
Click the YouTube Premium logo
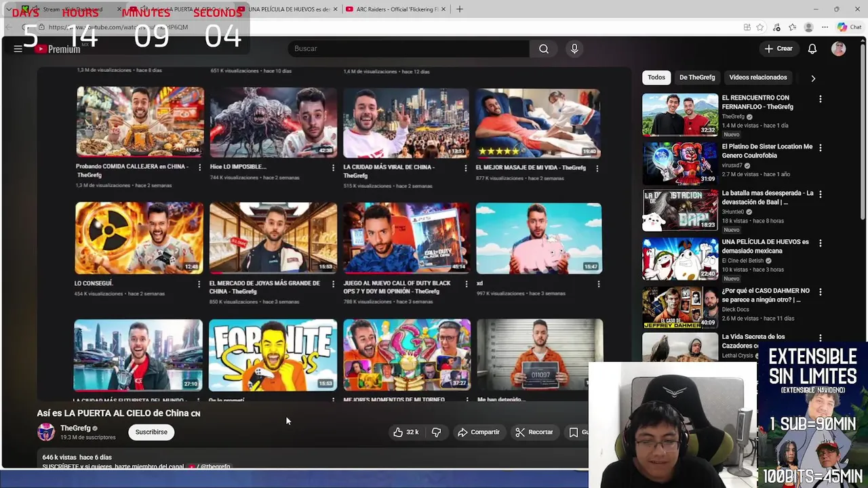tap(58, 49)
